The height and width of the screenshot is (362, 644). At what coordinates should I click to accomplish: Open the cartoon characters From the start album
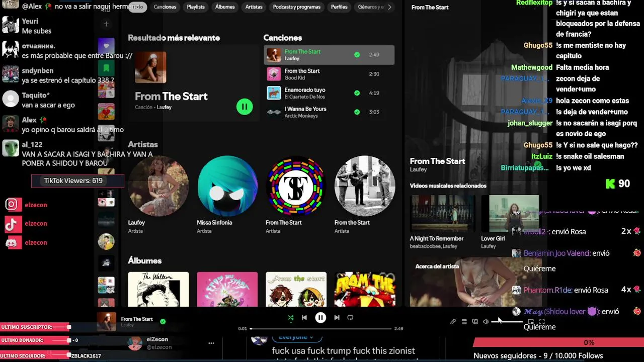(x=296, y=289)
